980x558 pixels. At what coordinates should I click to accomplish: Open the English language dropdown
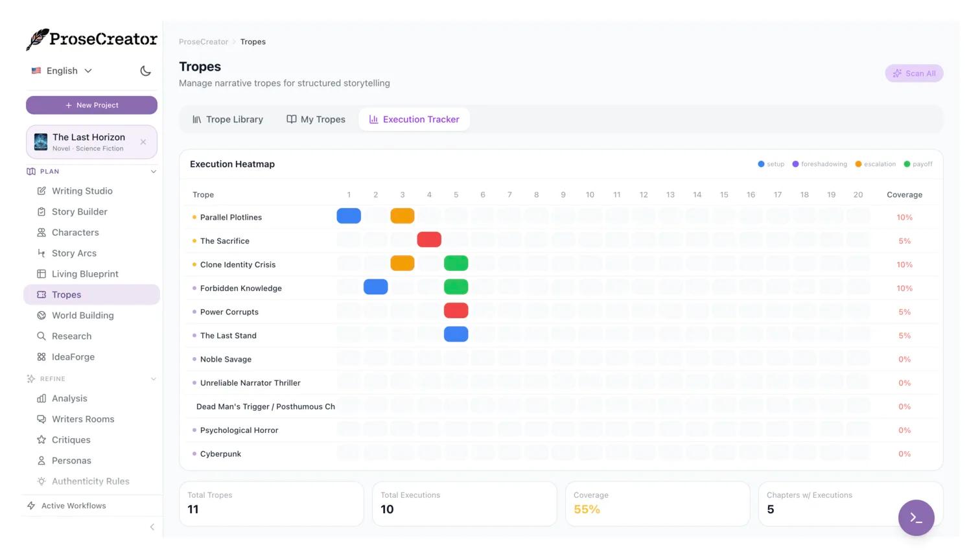62,71
